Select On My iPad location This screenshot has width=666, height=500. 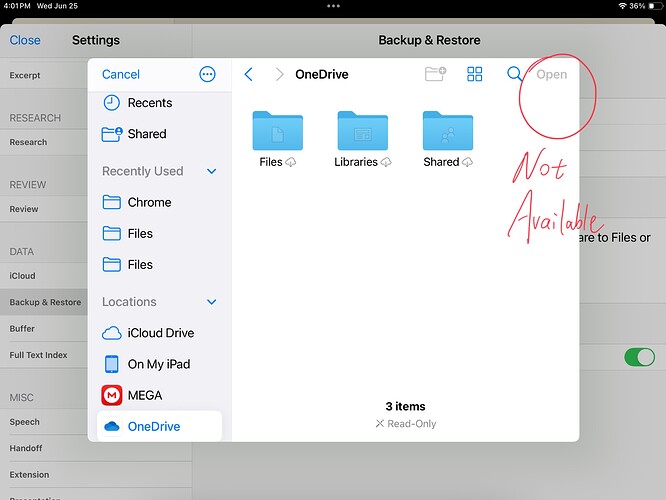click(x=159, y=364)
